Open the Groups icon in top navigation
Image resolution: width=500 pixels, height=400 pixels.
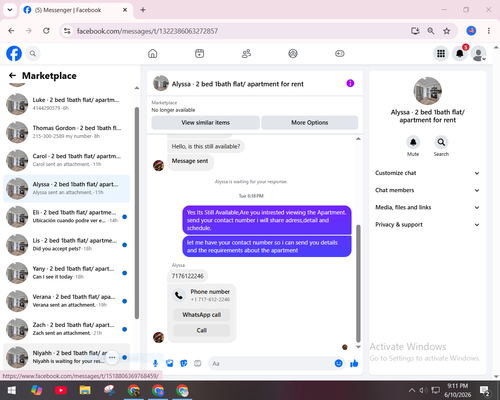[x=293, y=53]
